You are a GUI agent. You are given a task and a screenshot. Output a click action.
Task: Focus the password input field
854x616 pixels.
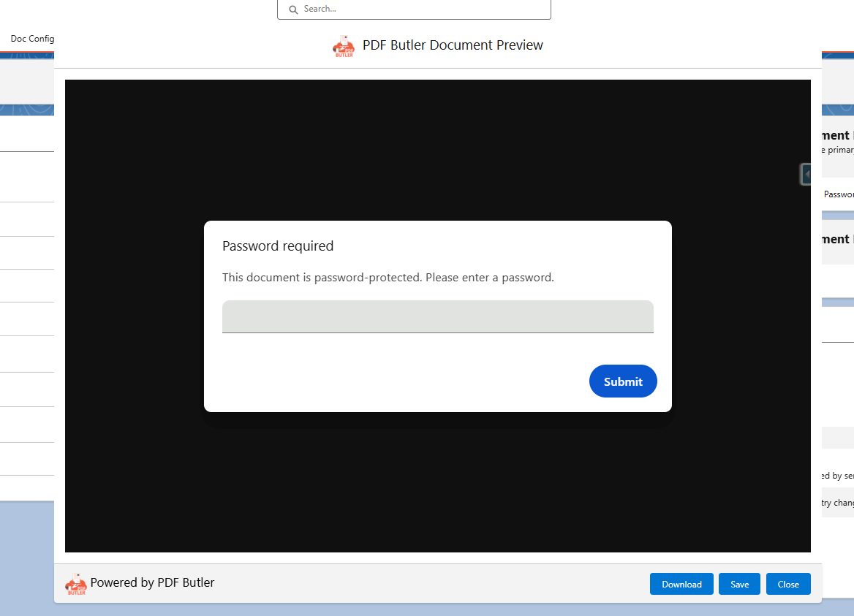(x=437, y=316)
